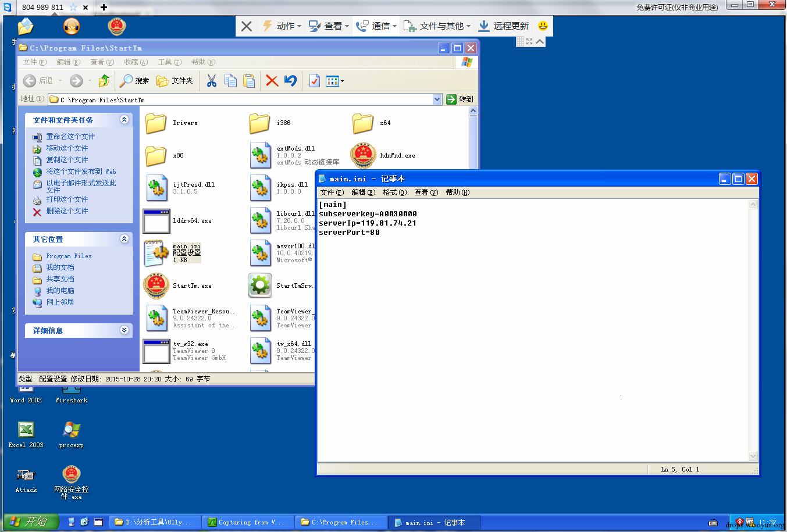Collapse the 文件和文件夹任务 panel

pos(124,120)
